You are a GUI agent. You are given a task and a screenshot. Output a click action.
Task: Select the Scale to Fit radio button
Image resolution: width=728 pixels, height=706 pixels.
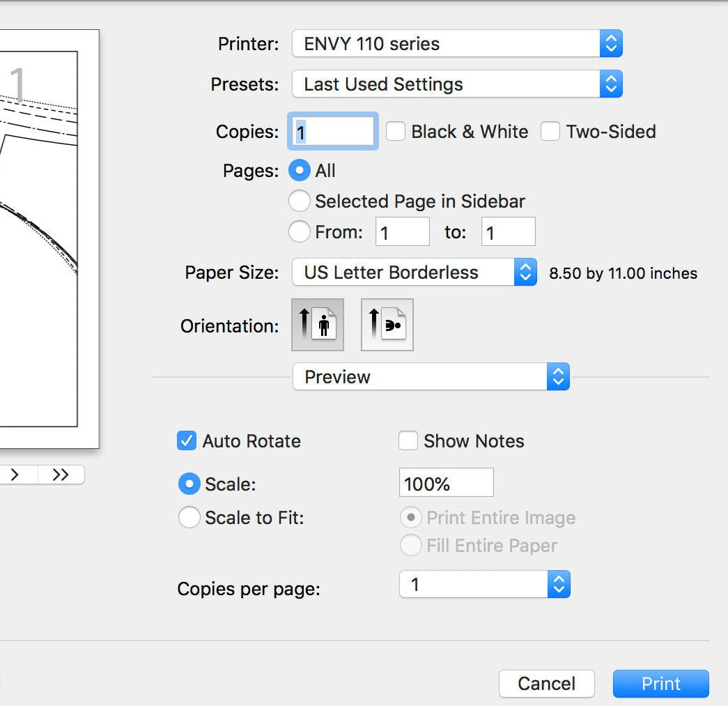point(189,518)
